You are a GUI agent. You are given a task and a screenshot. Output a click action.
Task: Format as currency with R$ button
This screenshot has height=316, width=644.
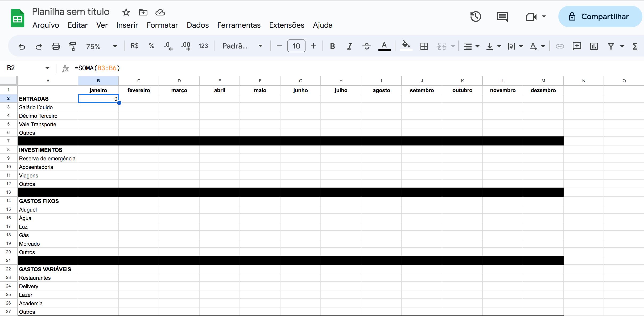134,46
